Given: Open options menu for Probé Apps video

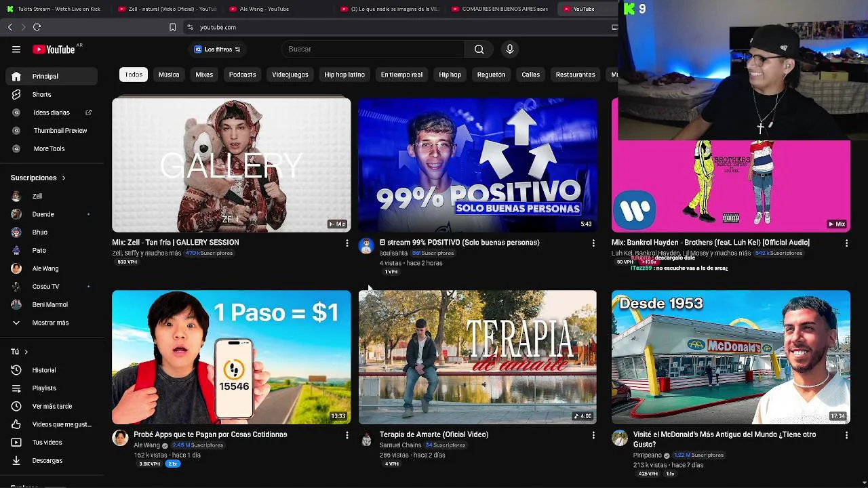Looking at the screenshot, I should click(x=347, y=435).
